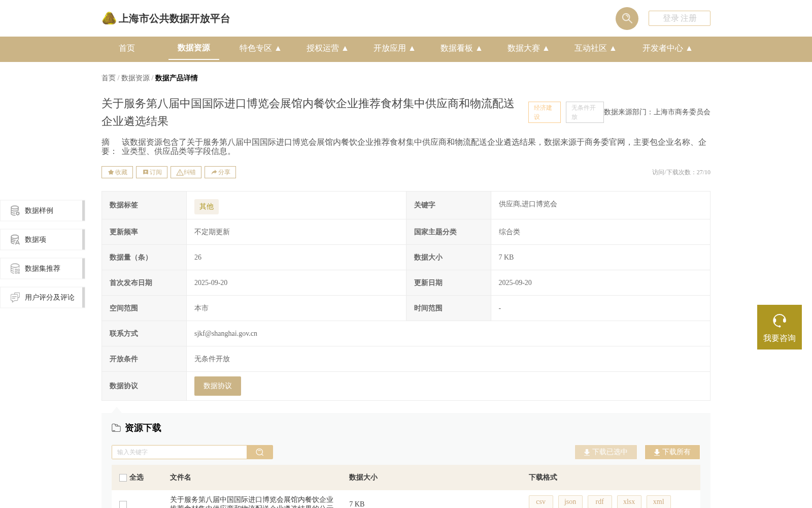Image resolution: width=812 pixels, height=508 pixels.
Task: Click the download icon in 下载所有
Action: 657,452
